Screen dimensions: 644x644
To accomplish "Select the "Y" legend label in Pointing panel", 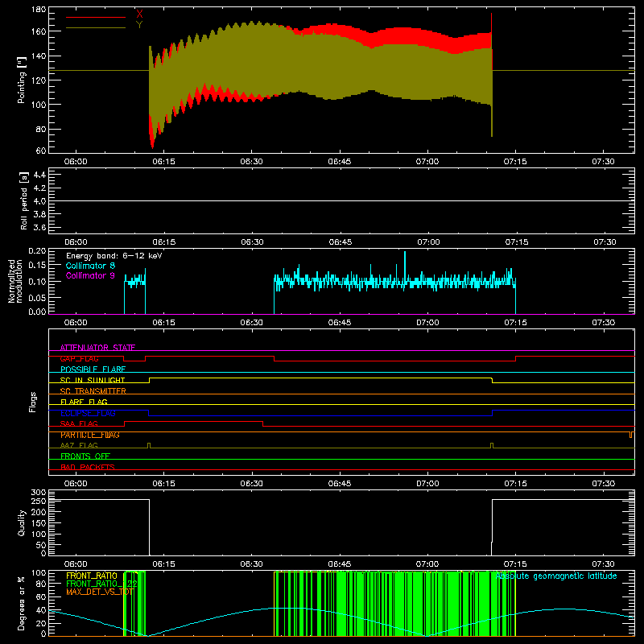I will [139, 25].
